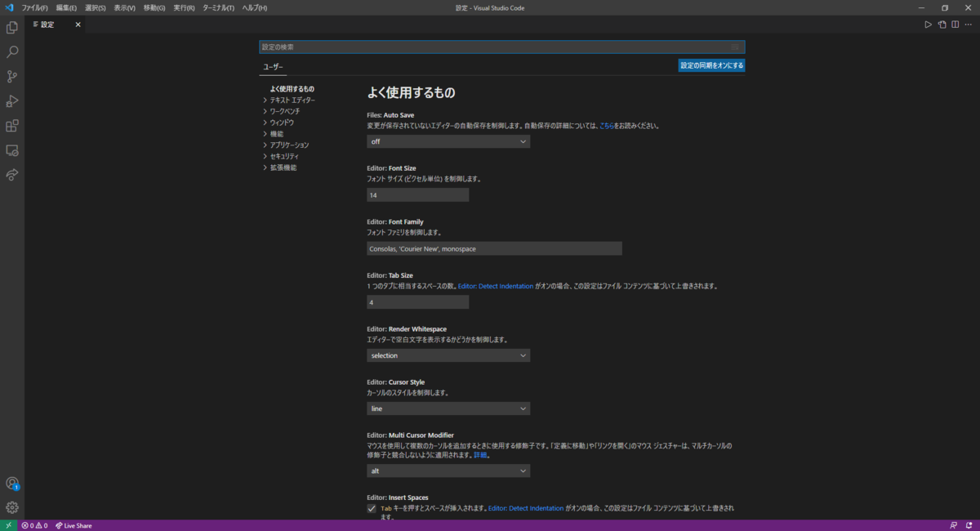The image size is (980, 531).
Task: Click the Font Family text field
Action: (x=494, y=248)
